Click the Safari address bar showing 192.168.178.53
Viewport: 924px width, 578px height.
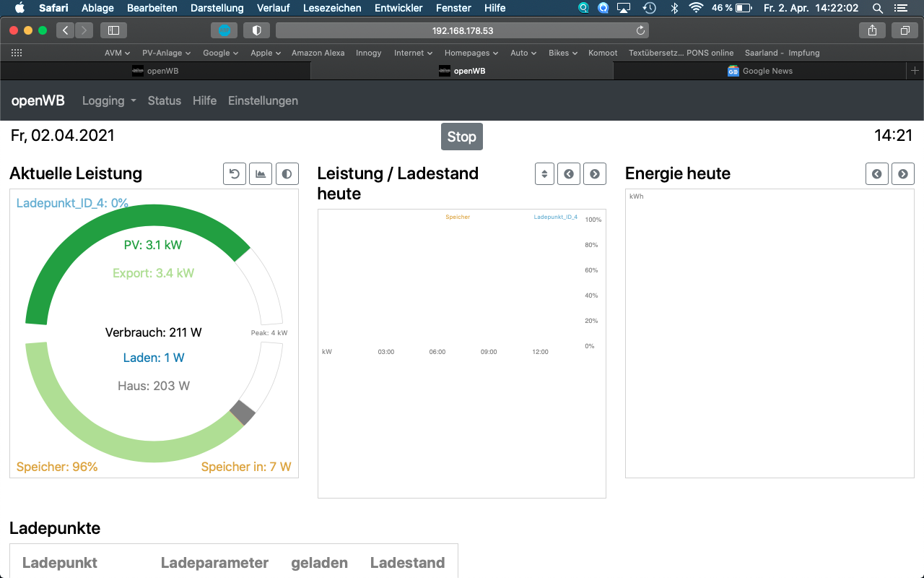pos(462,30)
